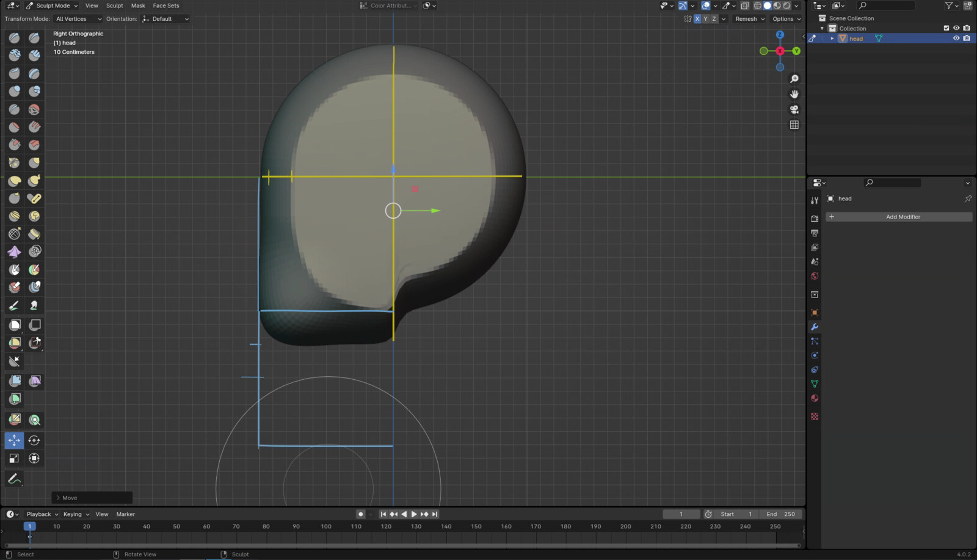The image size is (977, 560).
Task: Select the Edit Face Set tool
Action: (14, 419)
